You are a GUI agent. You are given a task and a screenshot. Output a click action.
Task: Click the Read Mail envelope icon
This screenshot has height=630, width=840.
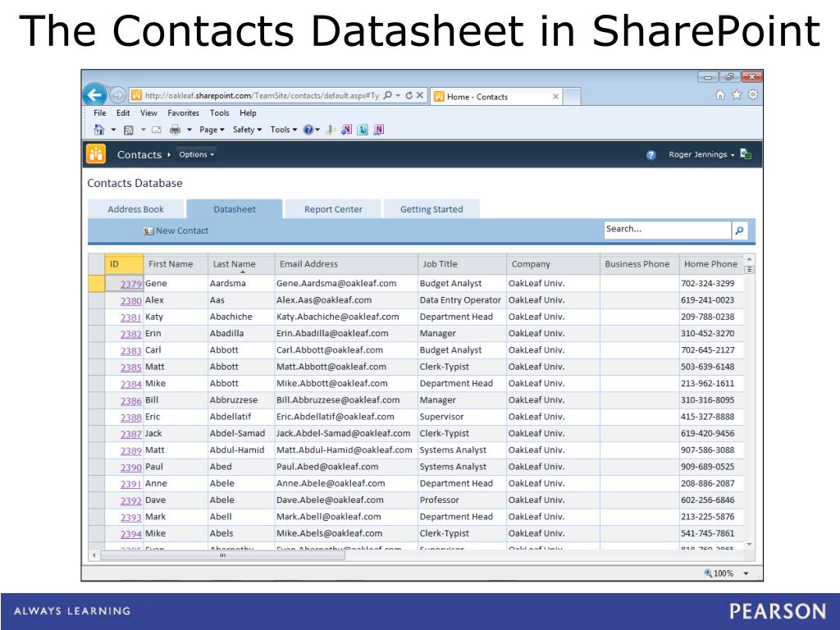tap(157, 130)
